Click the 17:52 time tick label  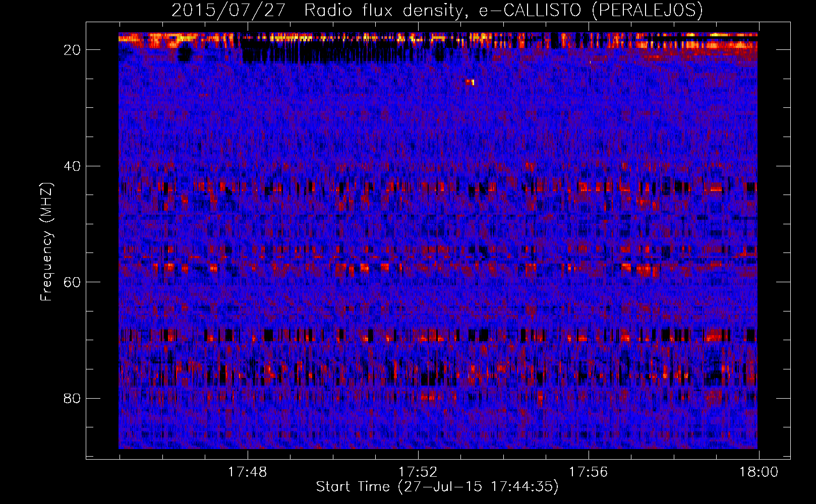(x=418, y=472)
